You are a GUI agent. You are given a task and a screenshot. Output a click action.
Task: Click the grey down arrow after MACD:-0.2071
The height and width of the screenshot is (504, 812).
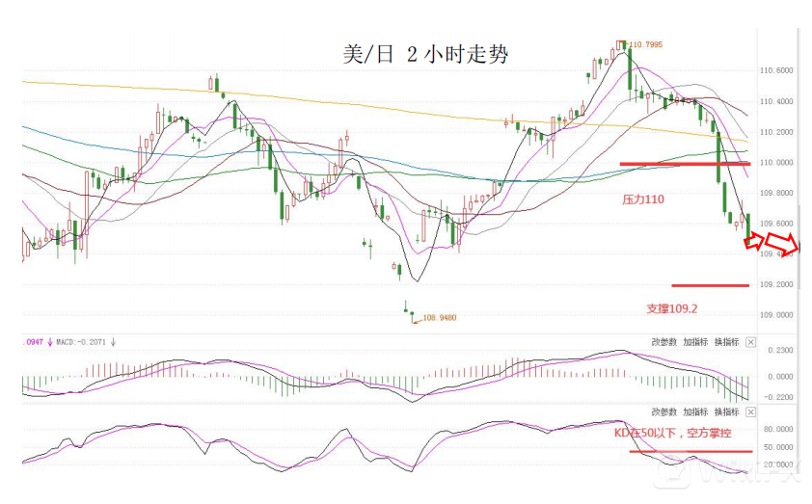click(113, 341)
